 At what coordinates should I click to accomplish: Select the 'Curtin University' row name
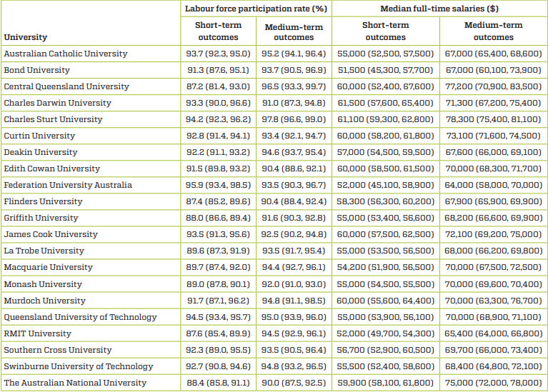click(x=39, y=136)
